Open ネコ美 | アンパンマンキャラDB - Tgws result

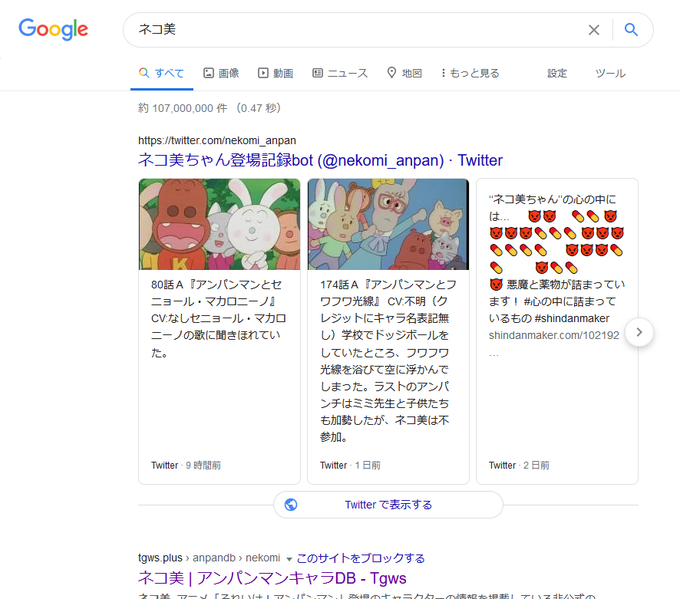pos(272,578)
